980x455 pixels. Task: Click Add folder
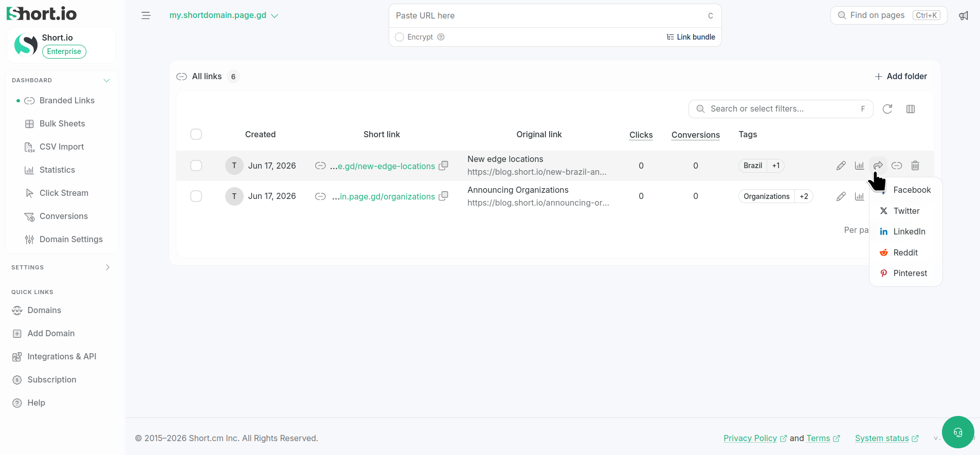pos(901,76)
